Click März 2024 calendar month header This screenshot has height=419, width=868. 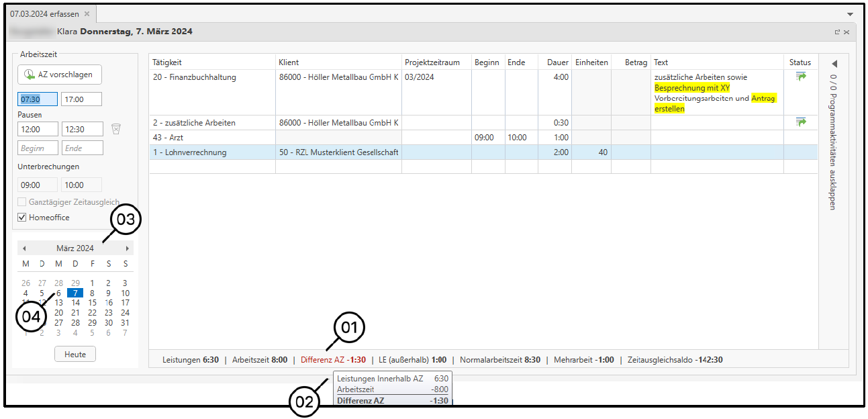click(x=75, y=248)
